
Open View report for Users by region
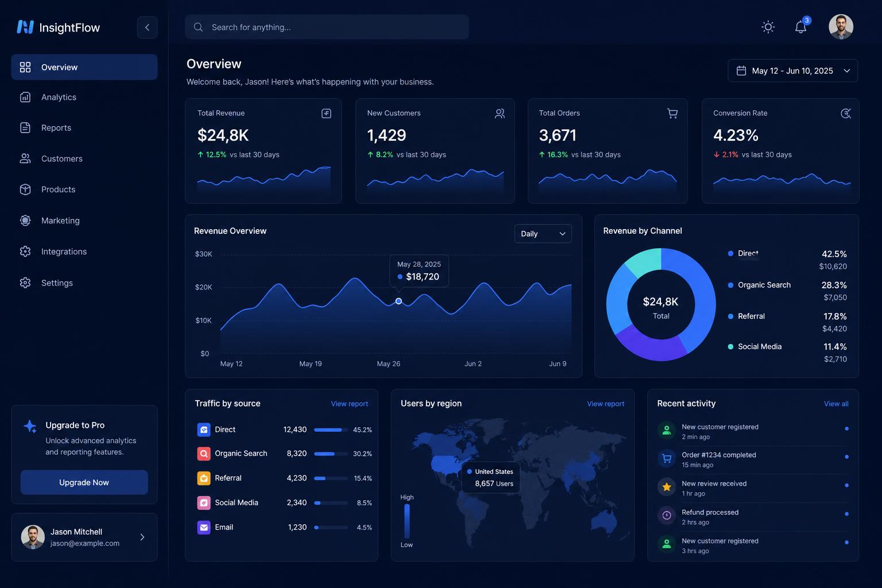(605, 404)
